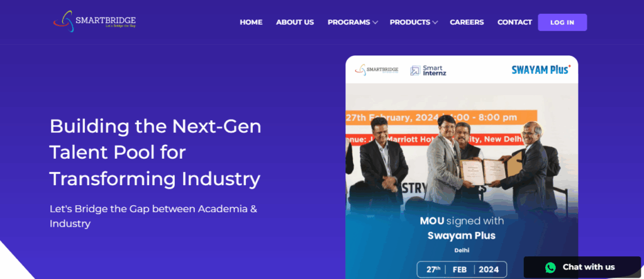Click the SmartBridge logo in the header
Viewport: 644px width, 279px height.
(94, 21)
